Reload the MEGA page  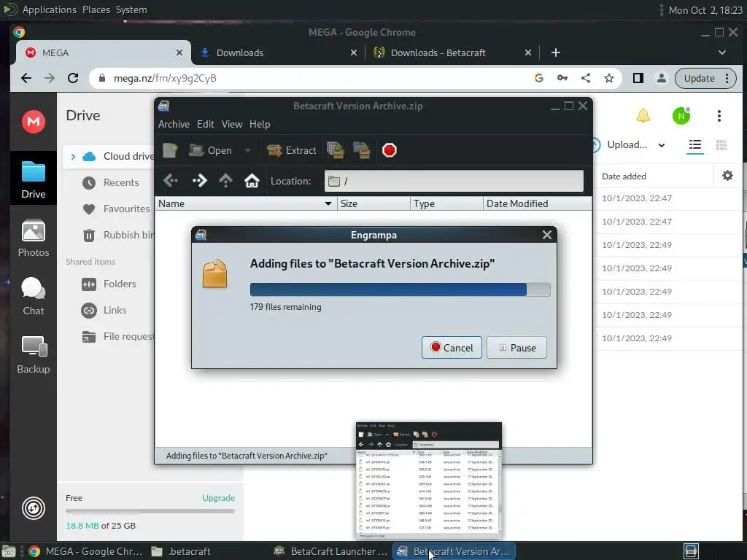(73, 78)
